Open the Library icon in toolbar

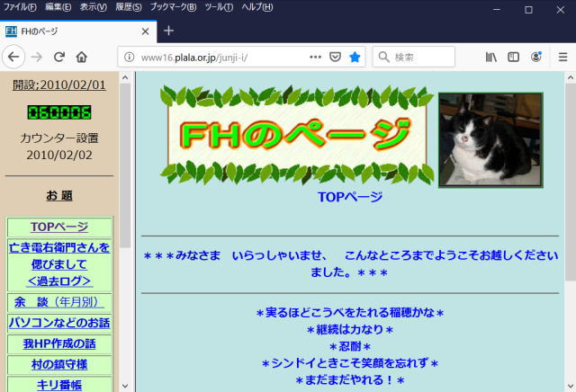click(x=491, y=57)
